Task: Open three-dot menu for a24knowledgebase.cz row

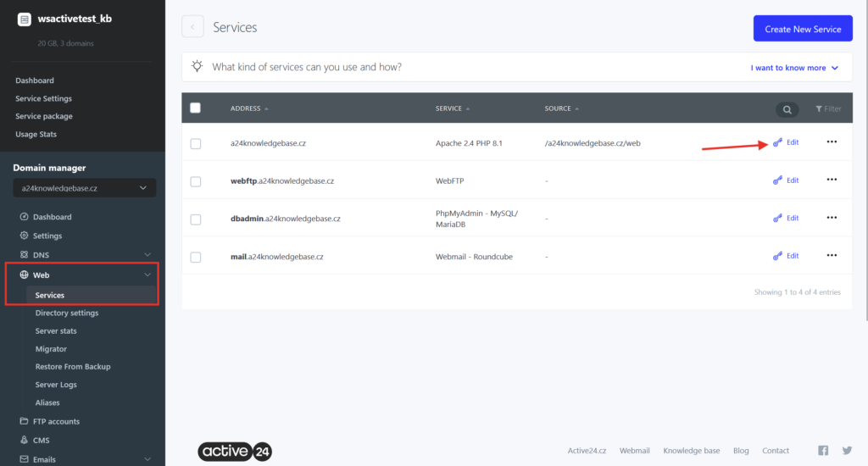Action: click(832, 141)
